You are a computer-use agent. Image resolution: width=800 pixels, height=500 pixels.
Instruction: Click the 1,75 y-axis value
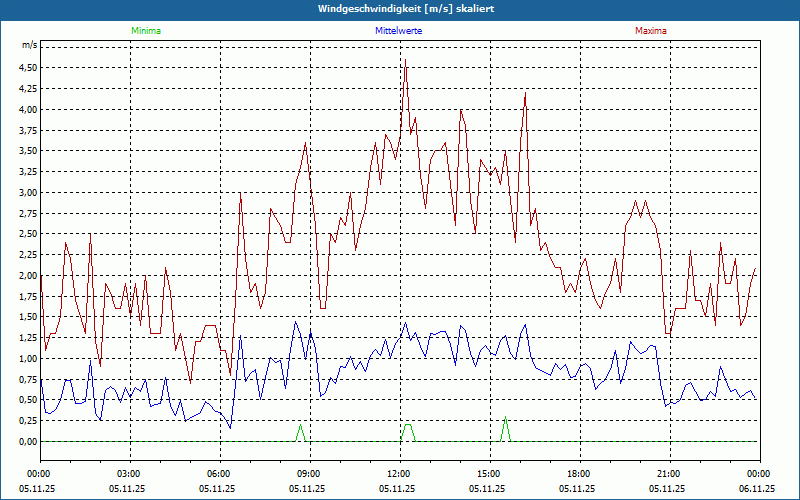(x=28, y=296)
